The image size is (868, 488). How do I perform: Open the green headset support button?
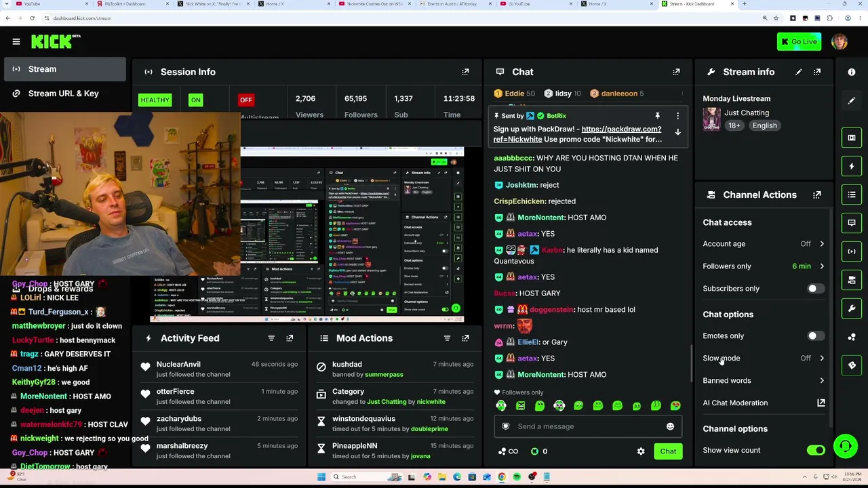point(845,446)
